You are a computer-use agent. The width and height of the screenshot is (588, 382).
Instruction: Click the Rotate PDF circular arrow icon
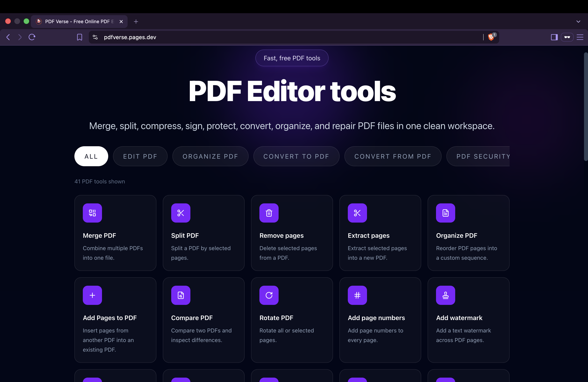pyautogui.click(x=269, y=295)
